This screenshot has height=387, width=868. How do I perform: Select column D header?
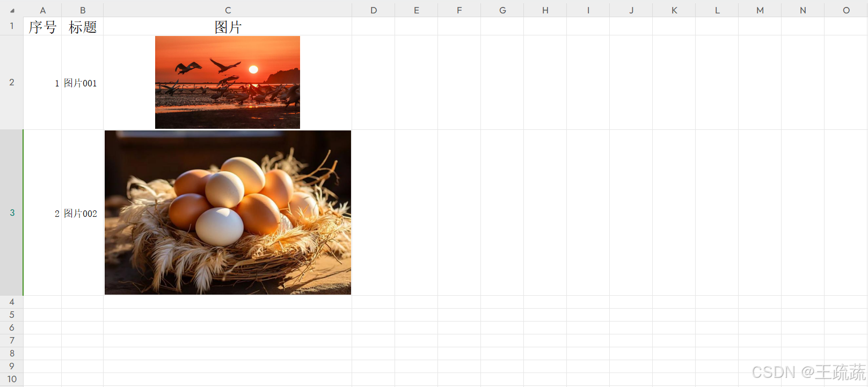[x=373, y=10]
